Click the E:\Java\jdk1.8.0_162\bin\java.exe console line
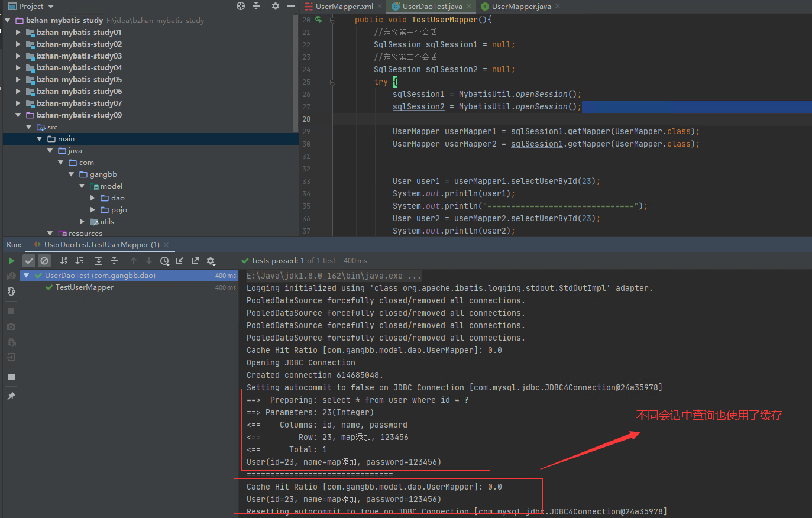 point(334,276)
